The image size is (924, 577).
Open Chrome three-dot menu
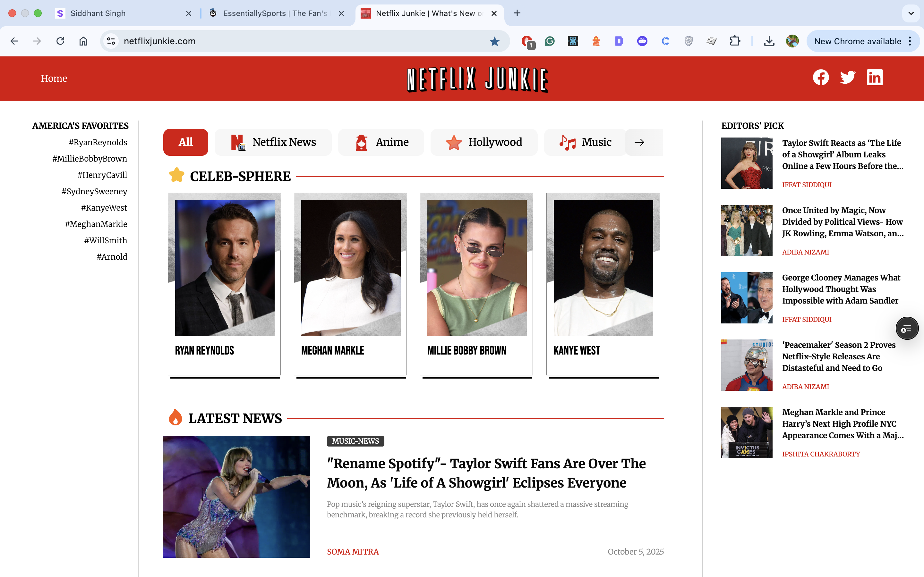910,41
